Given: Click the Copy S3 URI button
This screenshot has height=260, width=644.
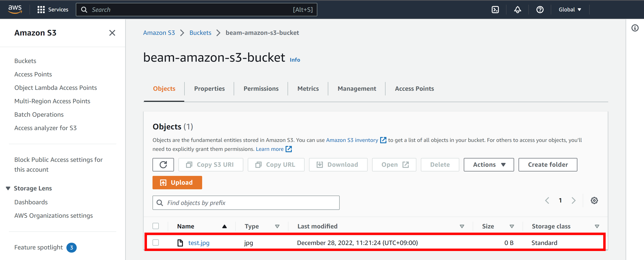Looking at the screenshot, I should [x=211, y=165].
